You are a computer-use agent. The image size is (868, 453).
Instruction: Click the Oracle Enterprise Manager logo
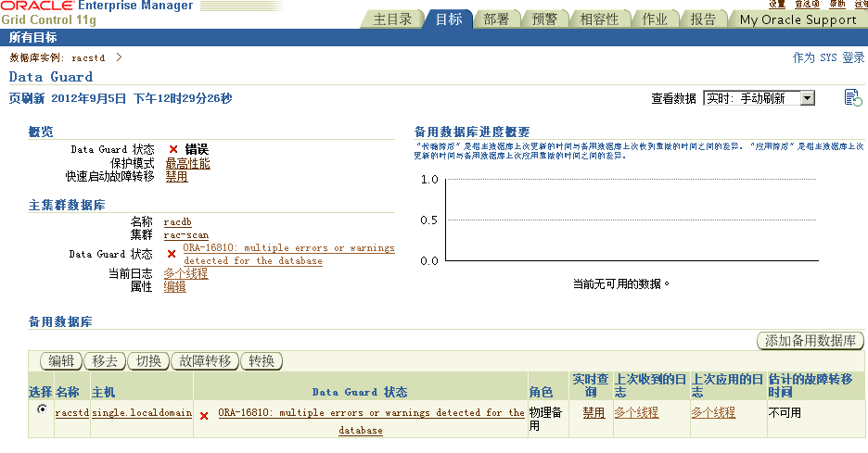[96, 13]
